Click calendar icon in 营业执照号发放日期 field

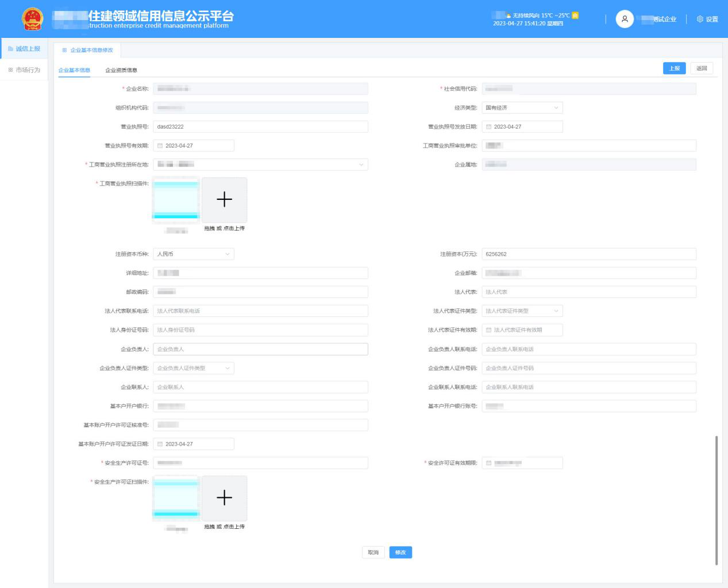point(489,127)
